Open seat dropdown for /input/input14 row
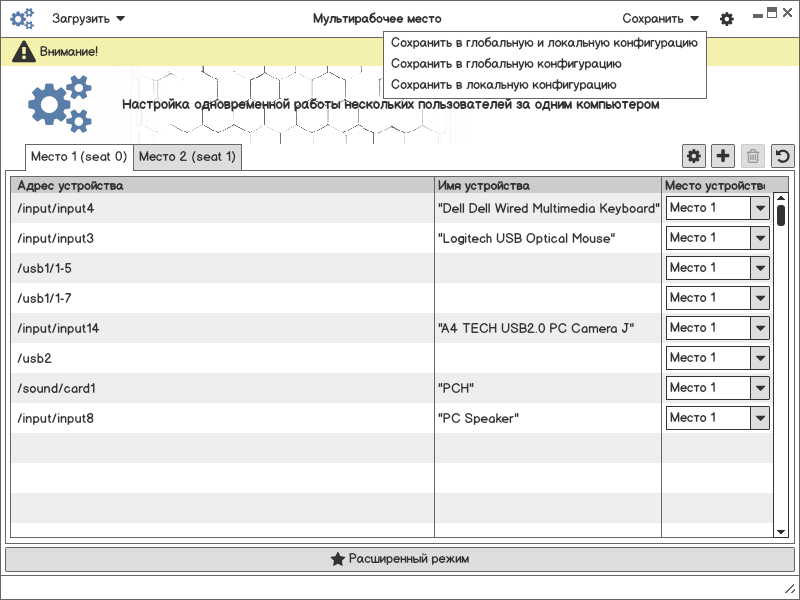The height and width of the screenshot is (600, 800). point(717,328)
